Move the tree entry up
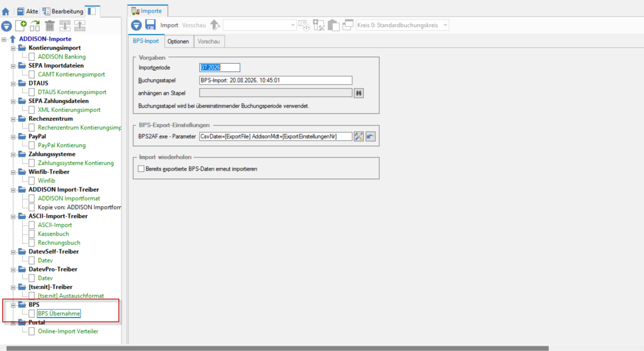The height and width of the screenshot is (351, 644). (80, 26)
